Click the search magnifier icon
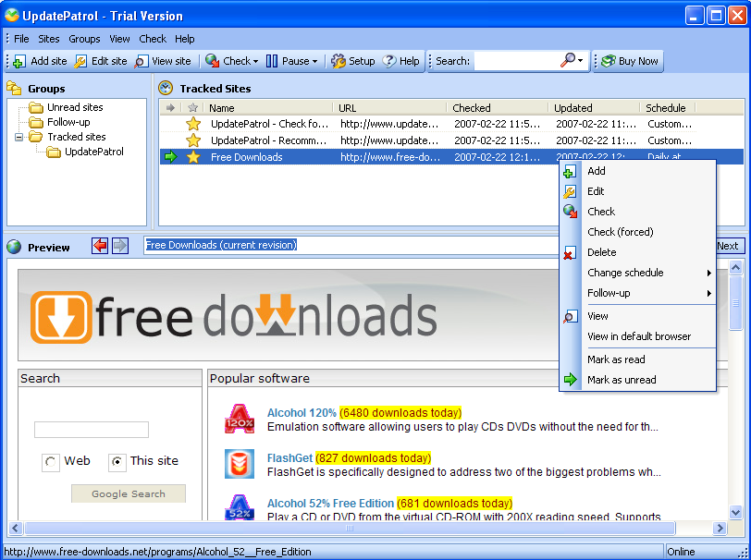751x560 pixels. [568, 60]
